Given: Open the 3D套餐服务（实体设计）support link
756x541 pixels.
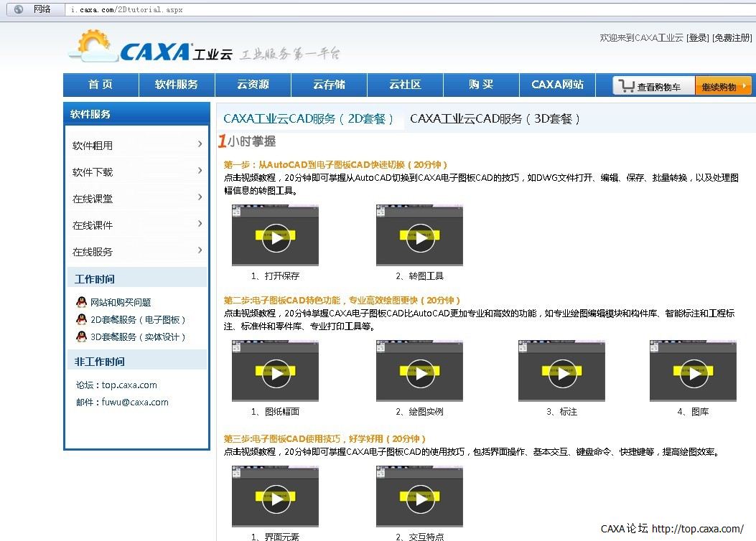Looking at the screenshot, I should (138, 337).
